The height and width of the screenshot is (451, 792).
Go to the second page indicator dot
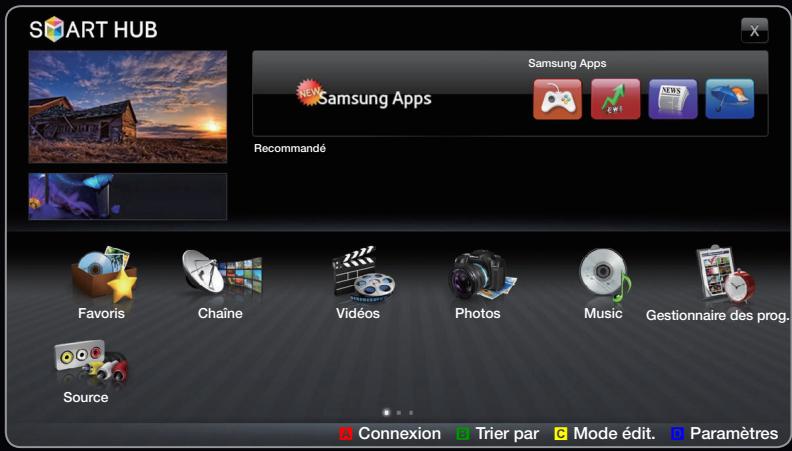[399, 413]
